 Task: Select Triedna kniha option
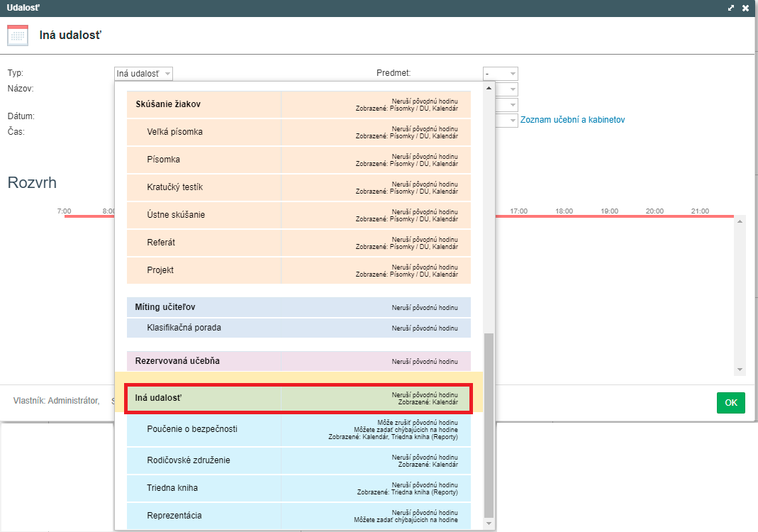(299, 488)
